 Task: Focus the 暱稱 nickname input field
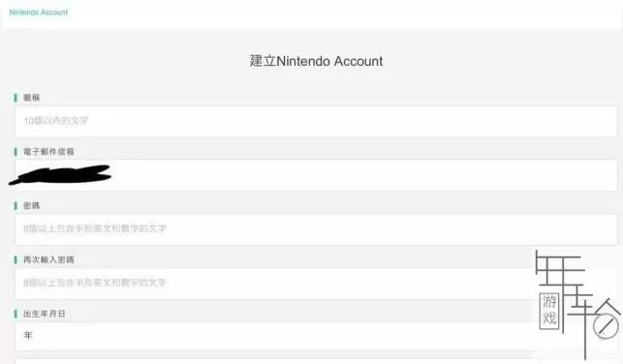pyautogui.click(x=316, y=121)
